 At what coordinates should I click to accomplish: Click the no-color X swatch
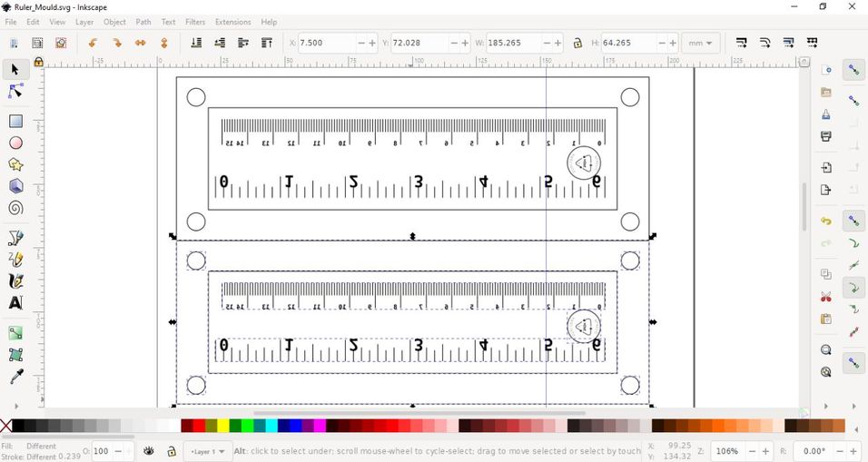5,426
